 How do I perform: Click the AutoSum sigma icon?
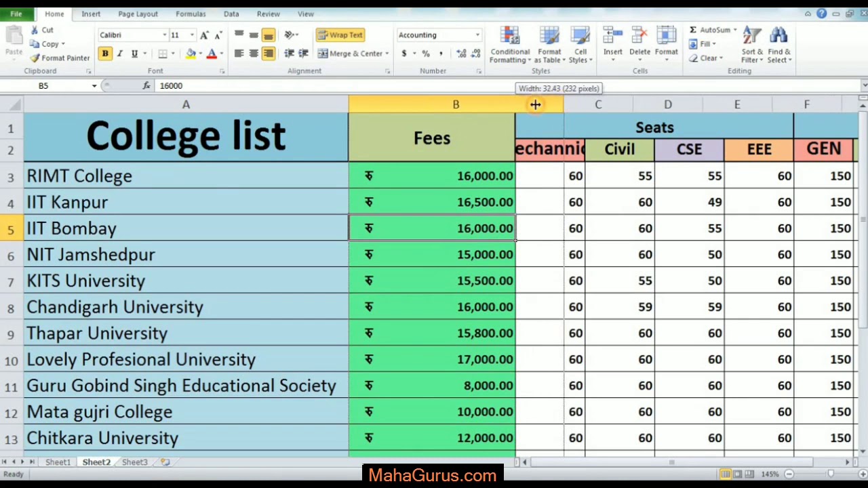[693, 30]
